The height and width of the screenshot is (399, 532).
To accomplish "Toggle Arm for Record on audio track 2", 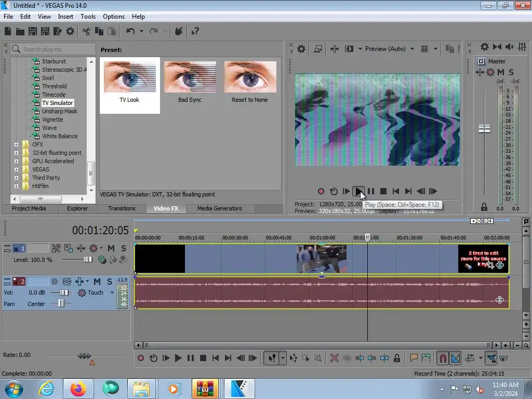I will (x=54, y=281).
